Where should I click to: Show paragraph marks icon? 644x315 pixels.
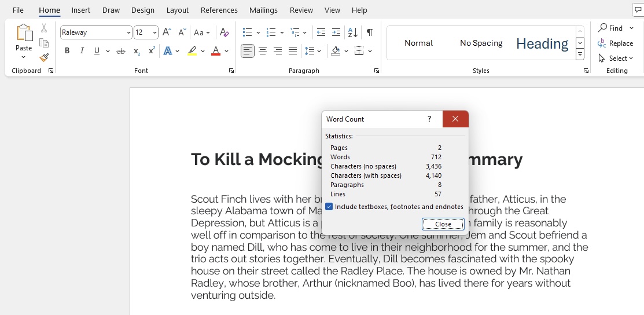[370, 32]
